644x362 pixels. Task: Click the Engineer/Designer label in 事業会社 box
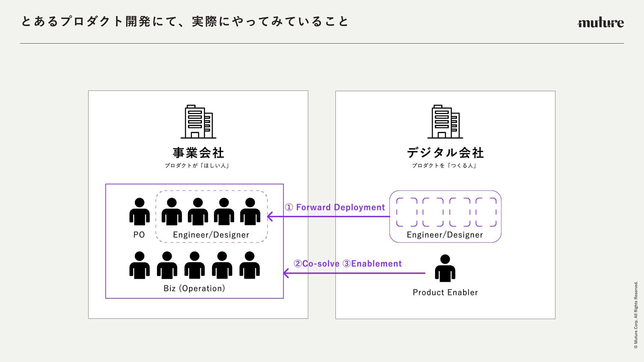point(211,235)
